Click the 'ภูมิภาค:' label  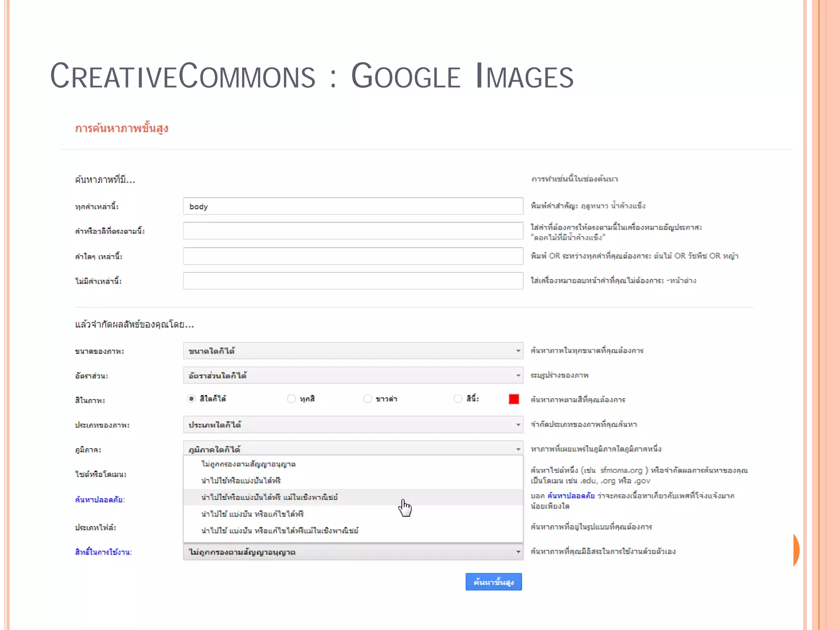click(x=88, y=450)
